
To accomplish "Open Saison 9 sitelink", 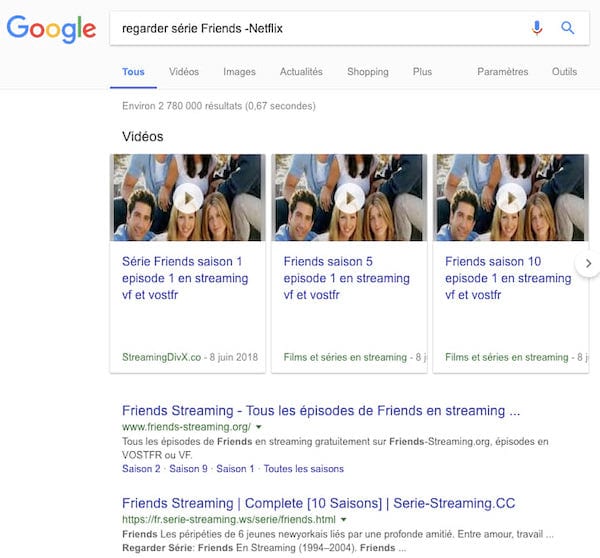I will [188, 469].
